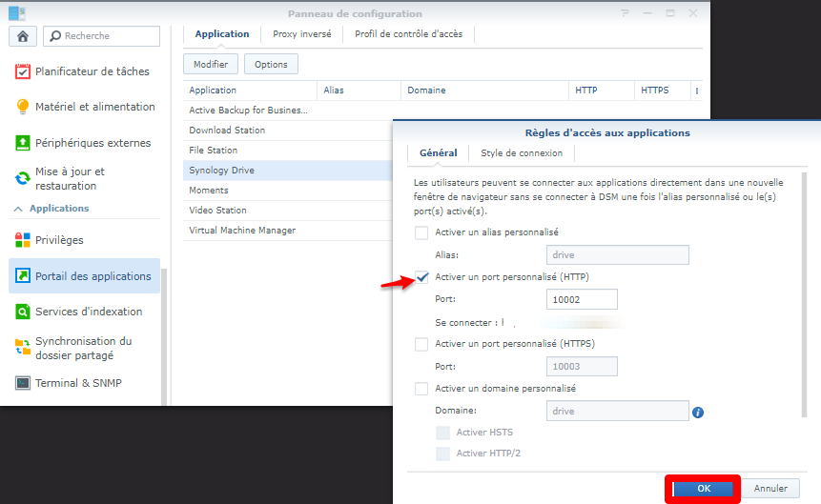Sort by Alias column header
The width and height of the screenshot is (821, 504).
click(x=359, y=91)
